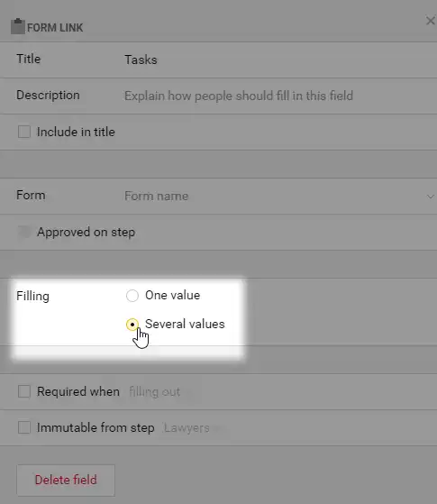Choose the Several values radio option

[132, 325]
